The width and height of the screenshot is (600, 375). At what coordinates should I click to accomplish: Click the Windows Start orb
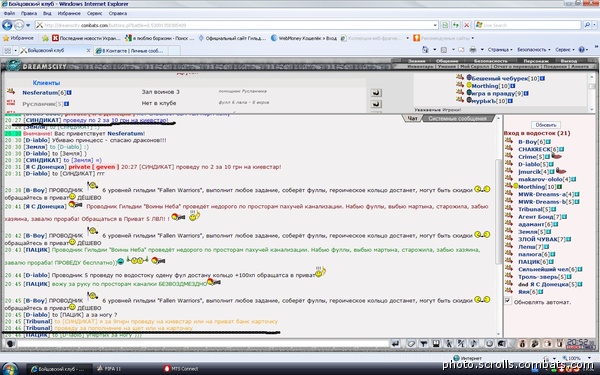pyautogui.click(x=11, y=368)
